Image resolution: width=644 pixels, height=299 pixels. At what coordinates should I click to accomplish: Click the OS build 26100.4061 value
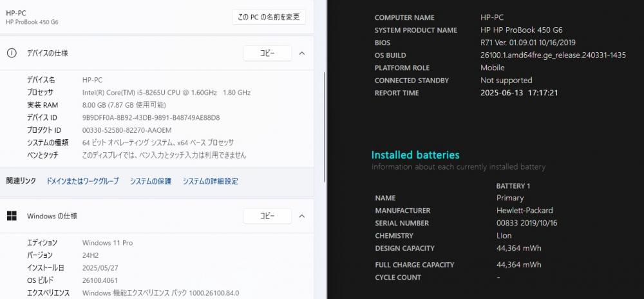pos(100,280)
